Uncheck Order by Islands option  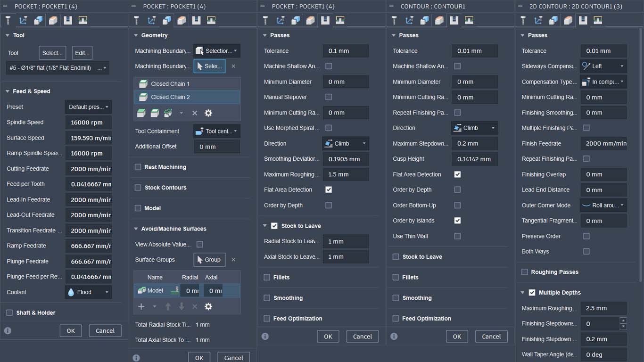(457, 221)
